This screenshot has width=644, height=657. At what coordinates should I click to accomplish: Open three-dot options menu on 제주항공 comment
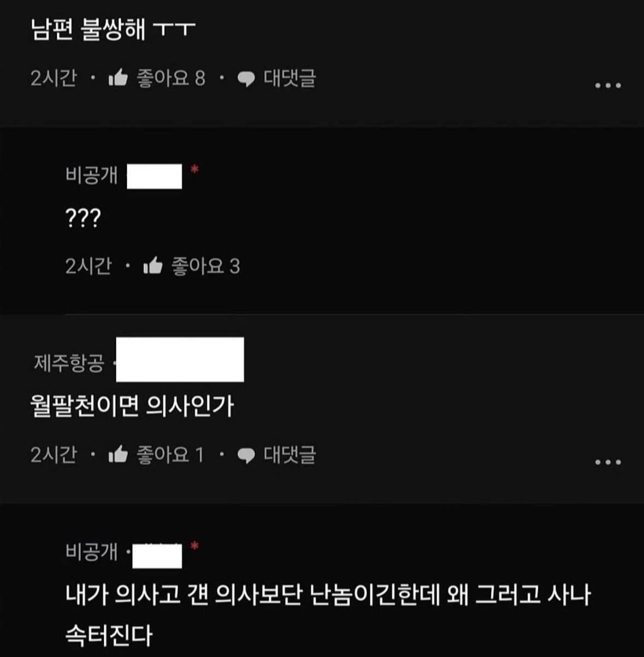point(608,462)
